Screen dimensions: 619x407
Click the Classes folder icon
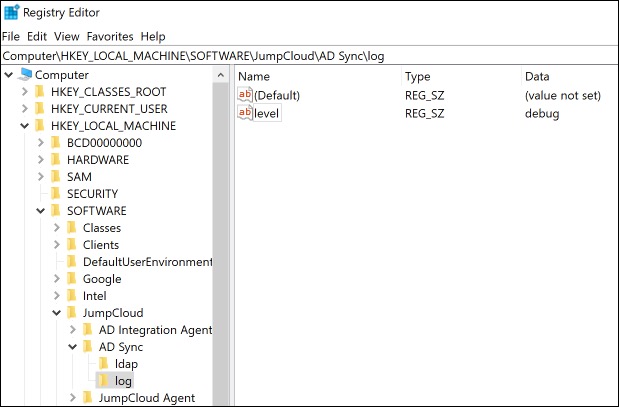(71, 228)
